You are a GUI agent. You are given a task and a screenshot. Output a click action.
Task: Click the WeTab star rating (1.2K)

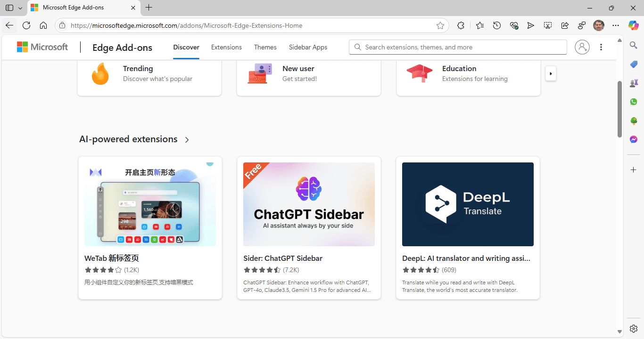pos(112,270)
